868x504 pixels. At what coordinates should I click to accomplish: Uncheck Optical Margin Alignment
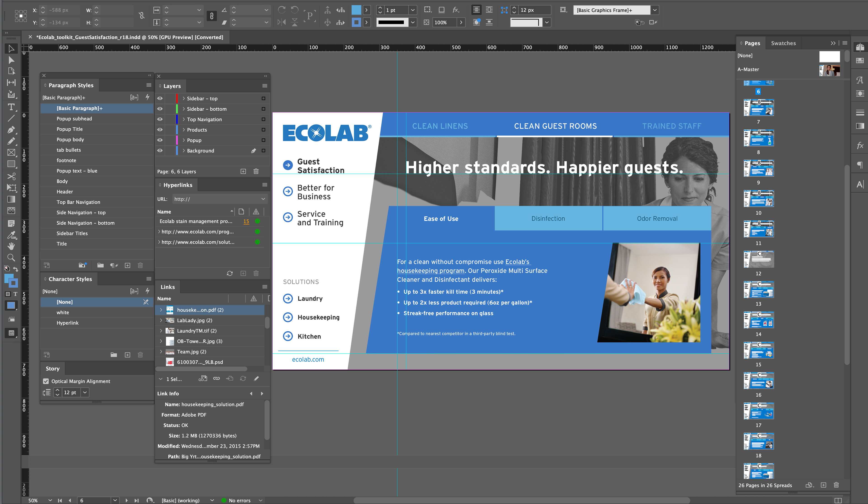click(46, 381)
